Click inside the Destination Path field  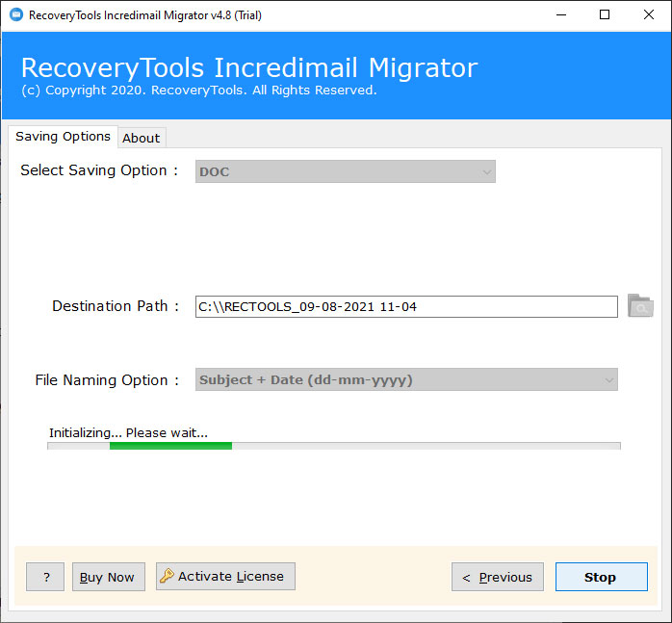(406, 306)
